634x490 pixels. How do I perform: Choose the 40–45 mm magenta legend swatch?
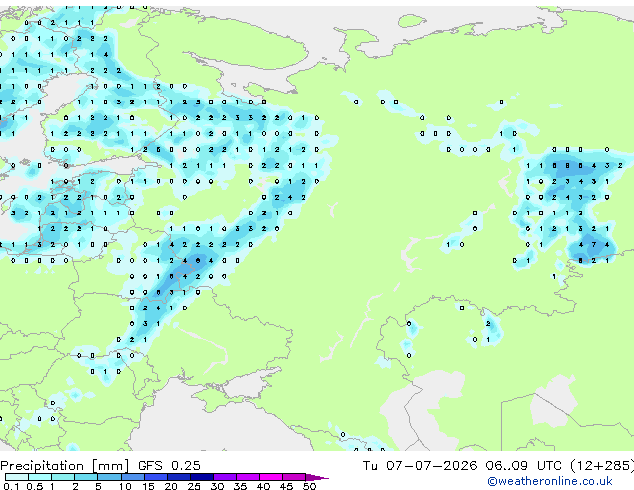coord(271,477)
